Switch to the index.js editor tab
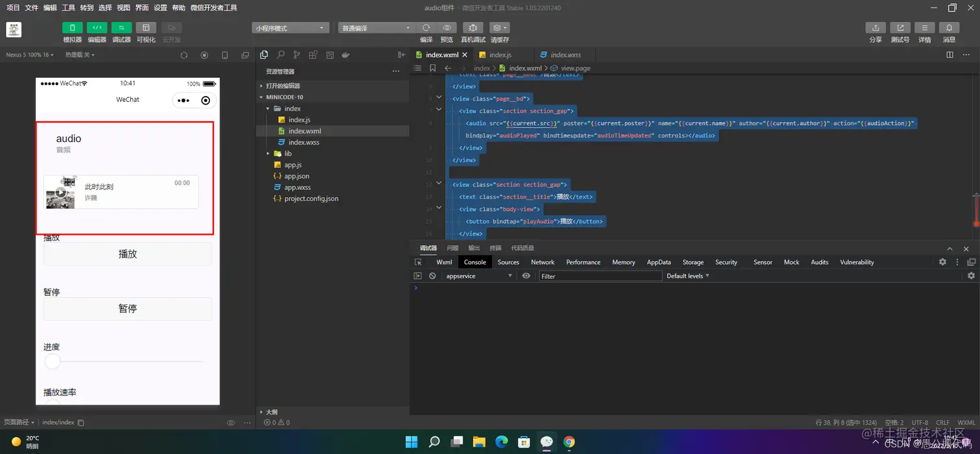 click(500, 55)
